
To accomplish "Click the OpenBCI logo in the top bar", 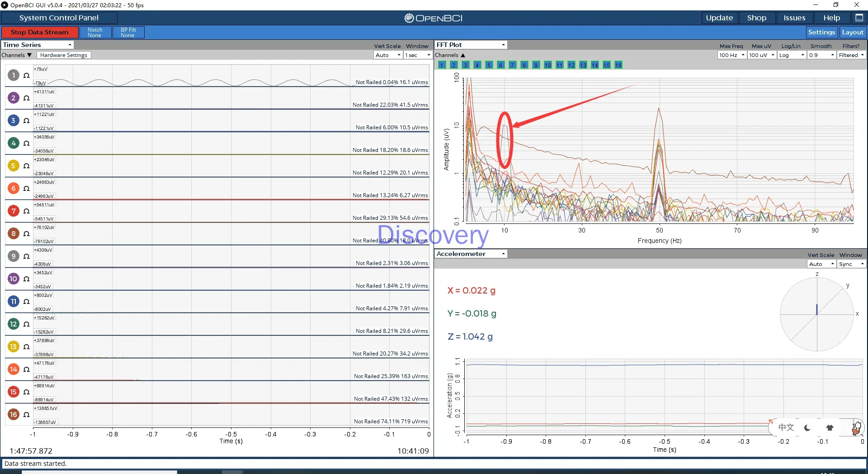I will pyautogui.click(x=433, y=18).
